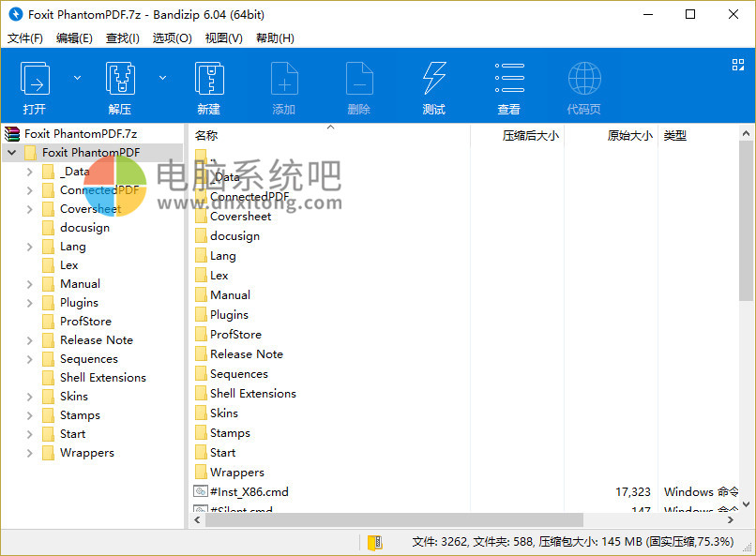Image resolution: width=756 pixels, height=556 pixels.
Task: Click the #Inst_X86.cmd file icon
Action: tap(200, 492)
